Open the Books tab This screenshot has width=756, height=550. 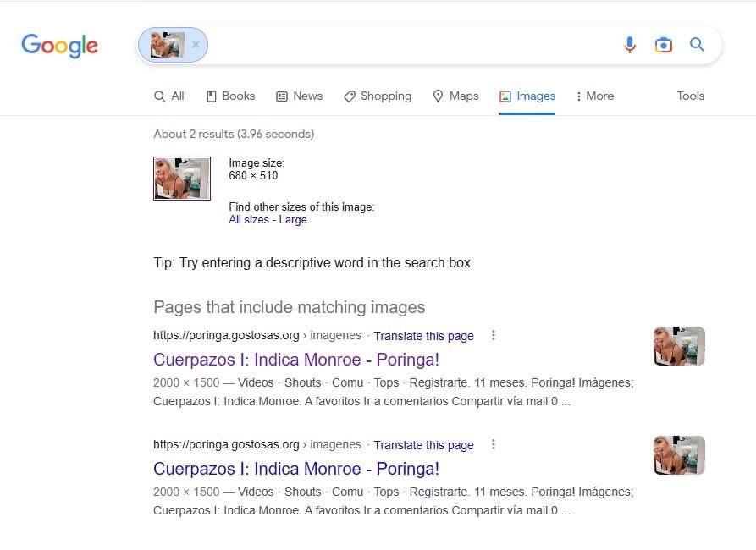230,96
